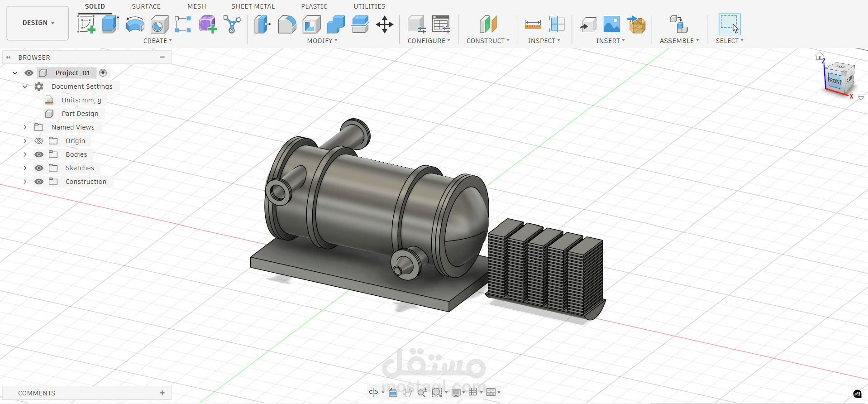Select the Extrude tool
Image resolution: width=868 pixels, height=404 pixels.
[x=110, y=24]
